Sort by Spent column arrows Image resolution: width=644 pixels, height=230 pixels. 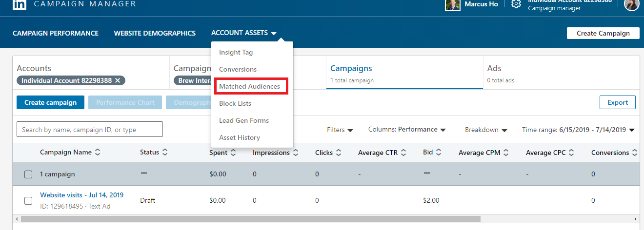233,153
